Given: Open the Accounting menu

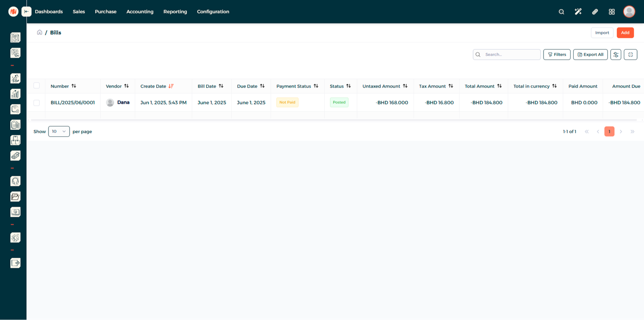Looking at the screenshot, I should (x=140, y=12).
